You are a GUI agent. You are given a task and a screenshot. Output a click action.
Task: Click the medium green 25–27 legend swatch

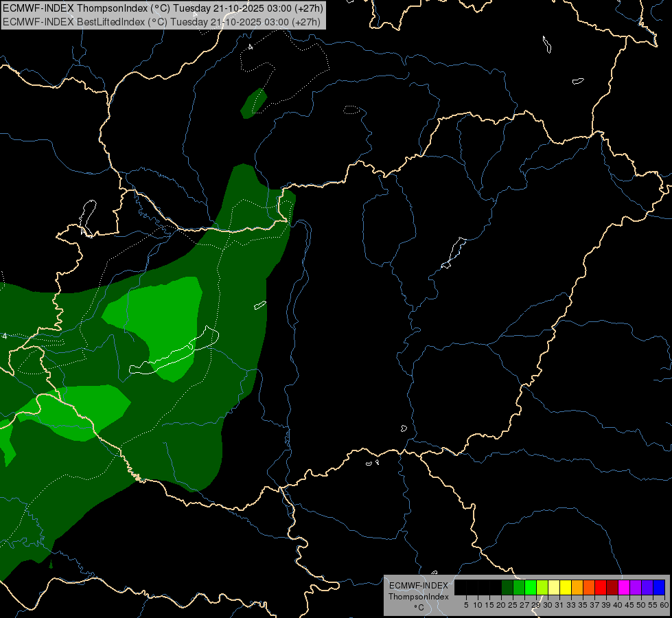pos(519,587)
